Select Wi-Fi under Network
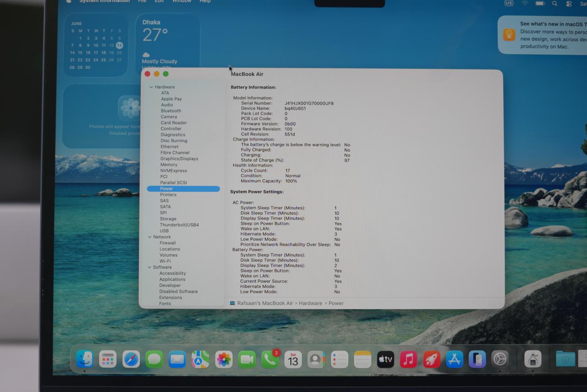This screenshot has height=392, width=587. point(165,261)
